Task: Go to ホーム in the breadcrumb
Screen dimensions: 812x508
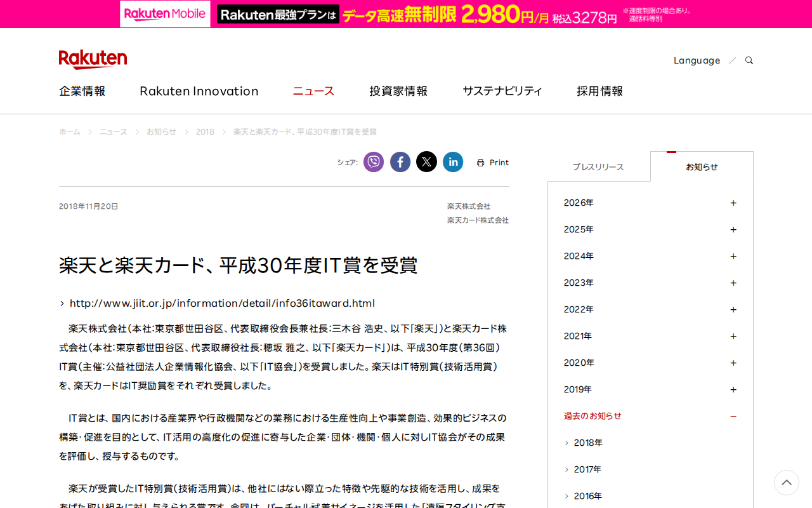Action: click(x=70, y=132)
